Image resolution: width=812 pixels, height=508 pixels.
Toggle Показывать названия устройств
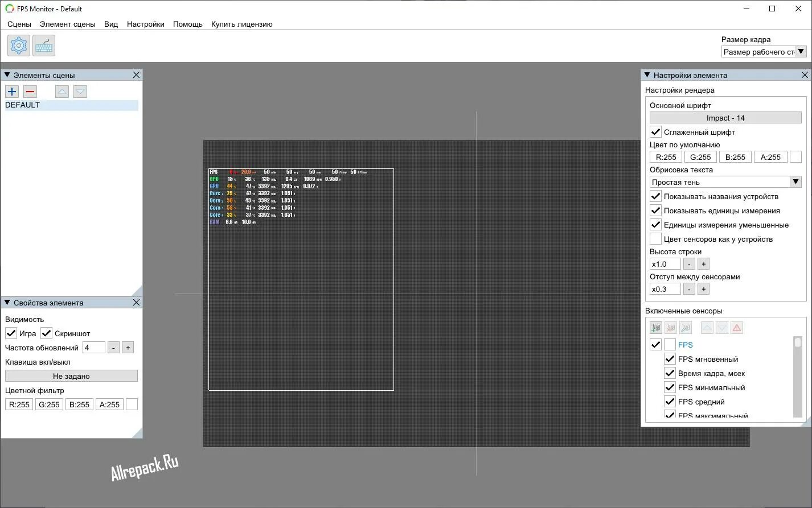click(655, 196)
